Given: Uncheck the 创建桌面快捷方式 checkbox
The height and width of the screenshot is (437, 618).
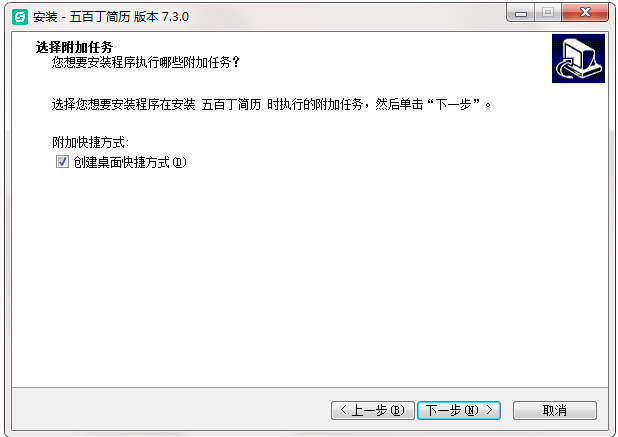Looking at the screenshot, I should (x=62, y=162).
